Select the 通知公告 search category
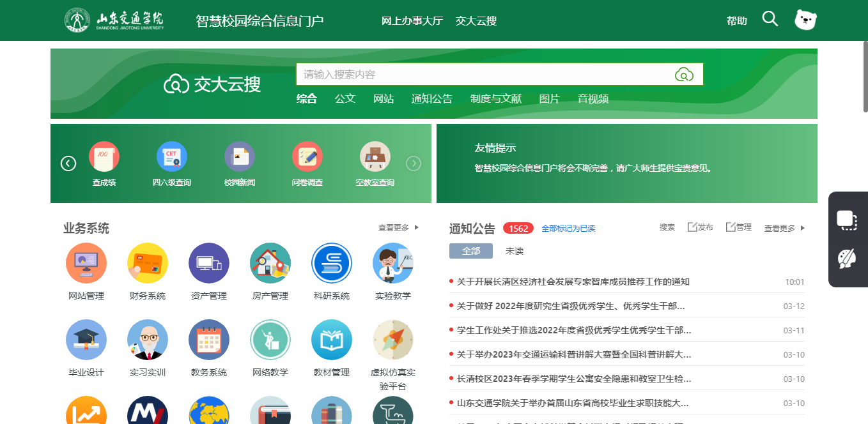This screenshot has height=424, width=868. pos(431,98)
